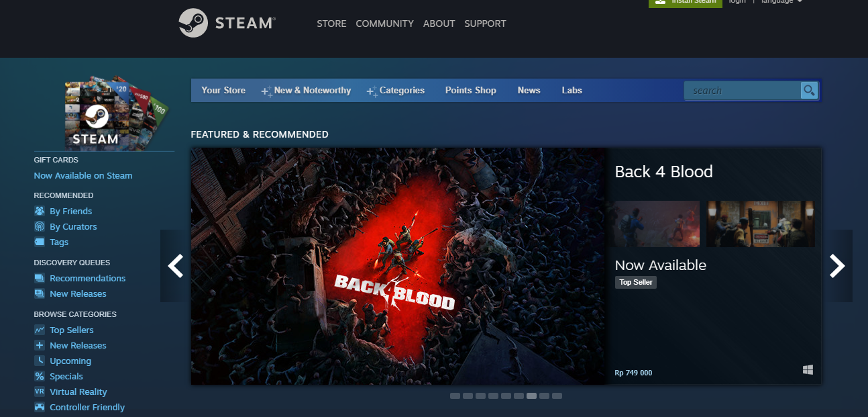The width and height of the screenshot is (868, 417).
Task: Click the Virtual Reality VR icon
Action: [40, 391]
